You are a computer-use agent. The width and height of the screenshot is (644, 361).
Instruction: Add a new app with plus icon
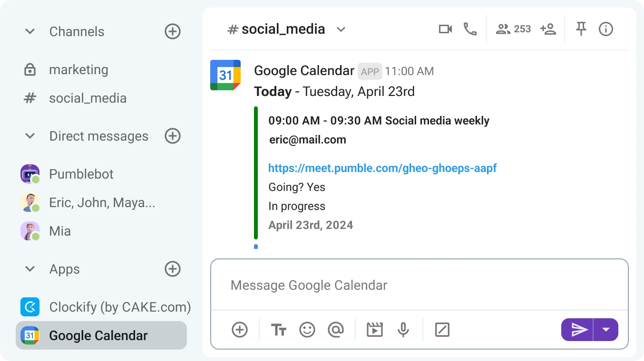[x=173, y=269]
